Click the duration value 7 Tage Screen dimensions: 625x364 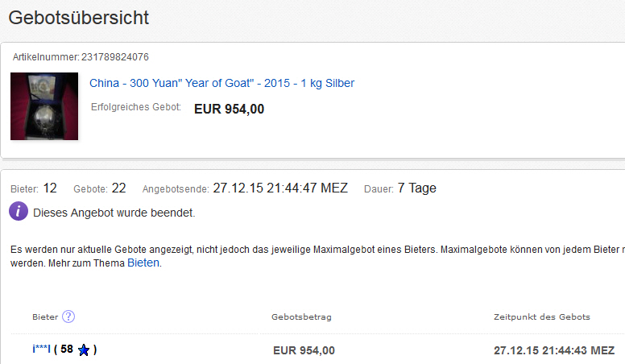click(x=416, y=188)
